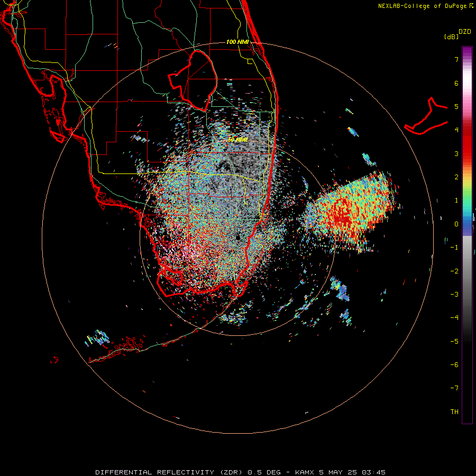476x476 pixels.
Task: Click the -2 value on the color scale
Action: 454,271
